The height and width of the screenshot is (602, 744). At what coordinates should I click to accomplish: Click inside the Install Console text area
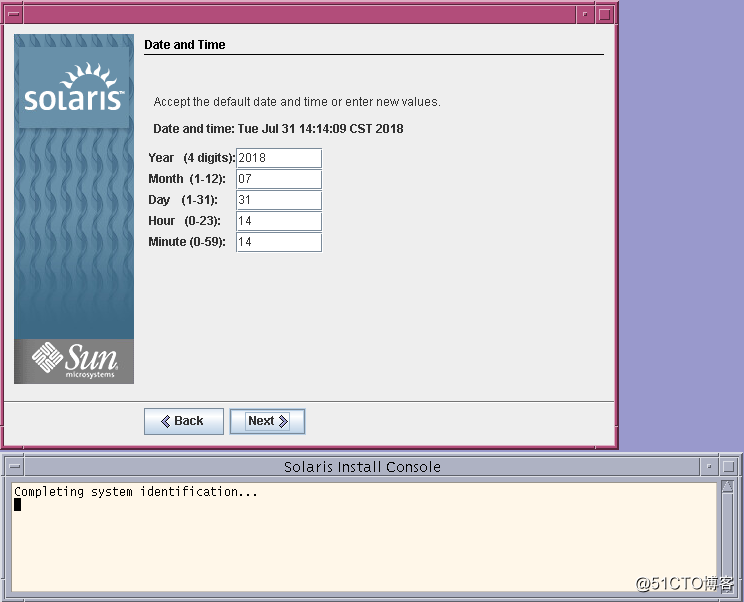(364, 537)
